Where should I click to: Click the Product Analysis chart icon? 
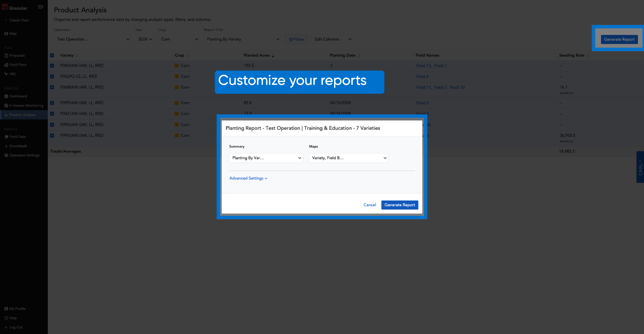[6, 115]
